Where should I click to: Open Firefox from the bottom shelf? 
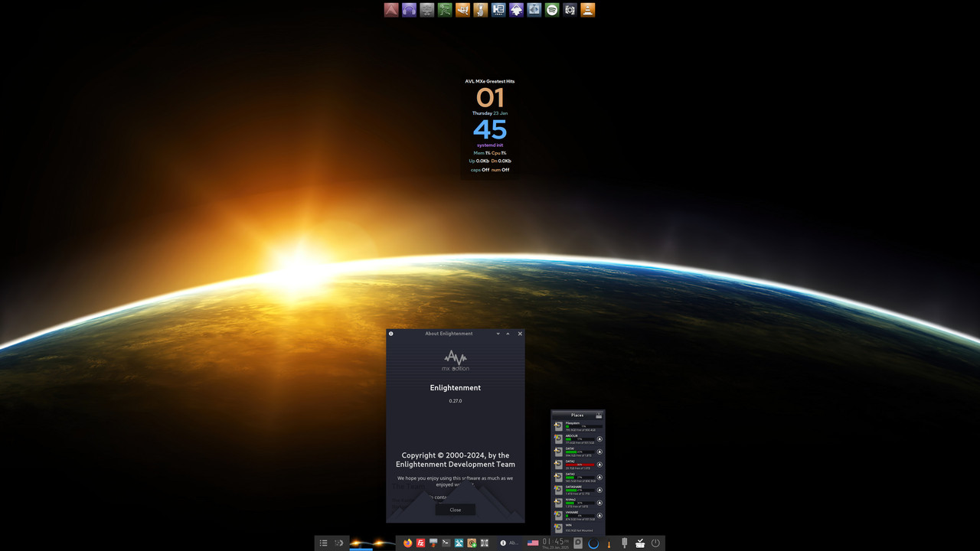point(408,543)
